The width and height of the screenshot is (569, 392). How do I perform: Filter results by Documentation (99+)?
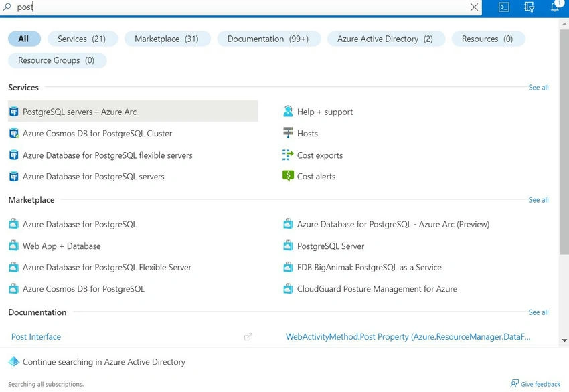click(x=268, y=39)
